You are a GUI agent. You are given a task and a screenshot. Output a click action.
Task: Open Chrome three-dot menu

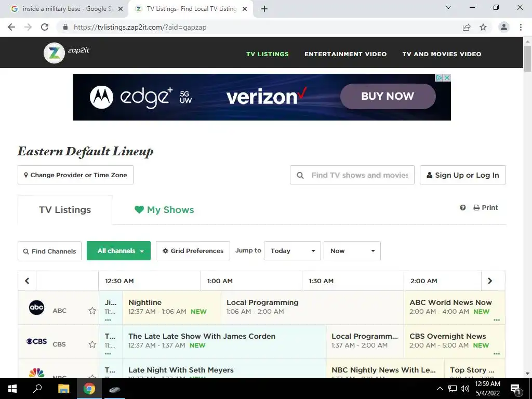pyautogui.click(x=521, y=27)
